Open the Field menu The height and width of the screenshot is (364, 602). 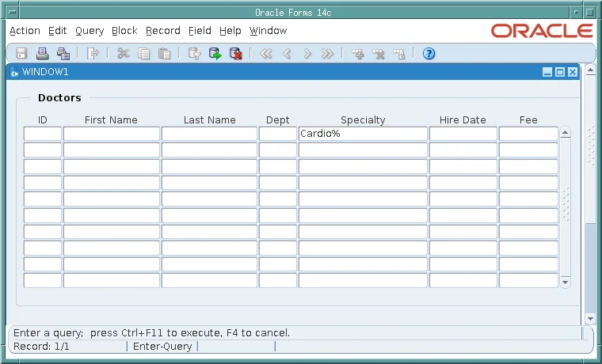(x=200, y=31)
